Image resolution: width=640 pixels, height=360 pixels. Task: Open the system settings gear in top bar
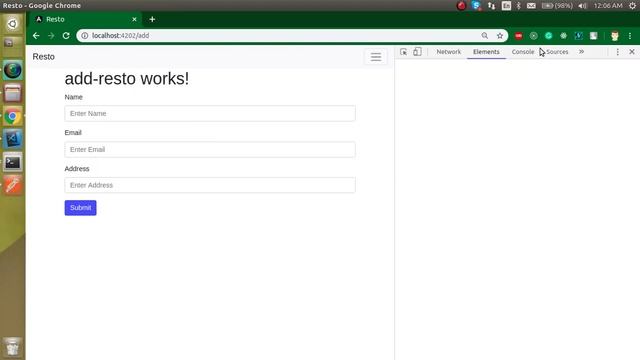tap(632, 6)
